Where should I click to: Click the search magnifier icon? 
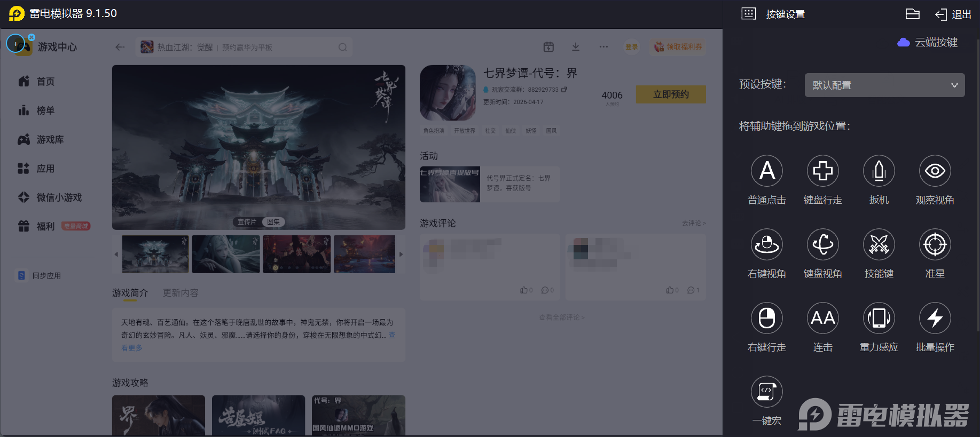pyautogui.click(x=343, y=47)
